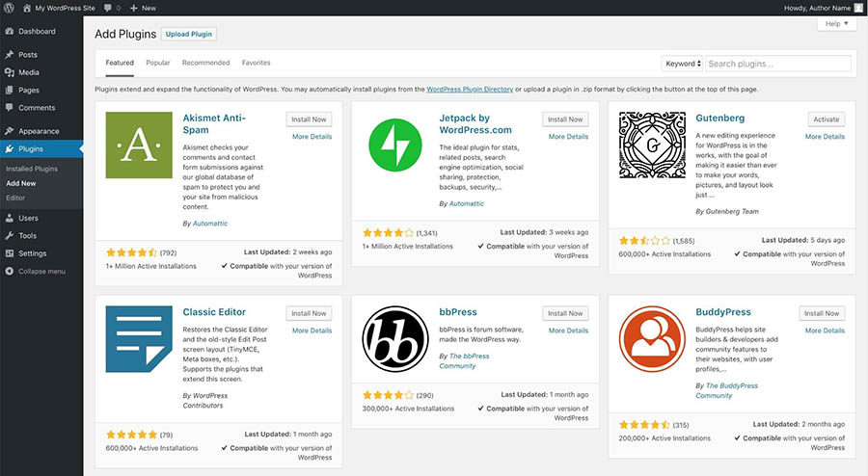Open Automattic author link under Akismet
Image resolution: width=868 pixels, height=476 pixels.
click(x=210, y=224)
